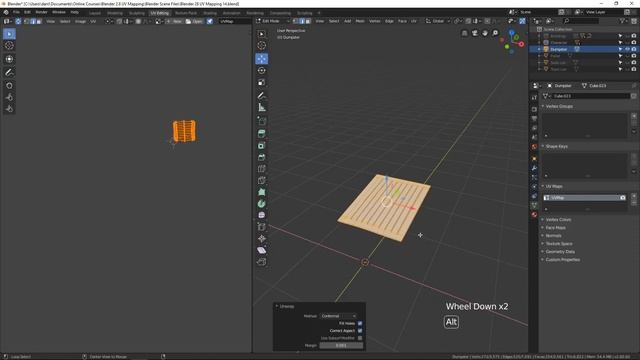Image resolution: width=640 pixels, height=360 pixels.
Task: Open the File menu
Action: [x=16, y=13]
